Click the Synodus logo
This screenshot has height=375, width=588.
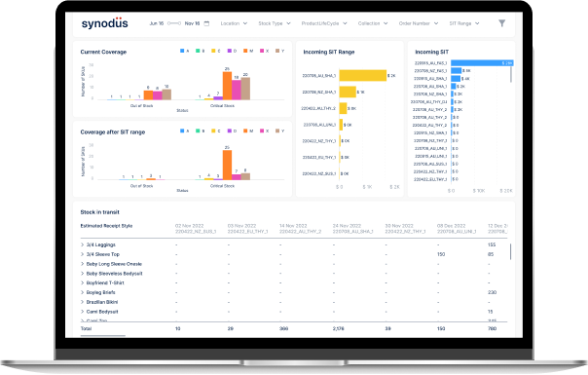(104, 23)
